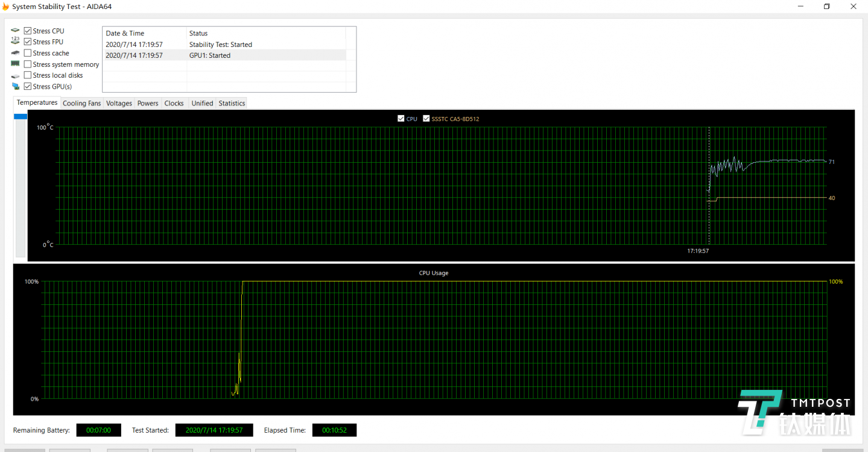Click the vertical slider left of temperature graph

click(21, 116)
